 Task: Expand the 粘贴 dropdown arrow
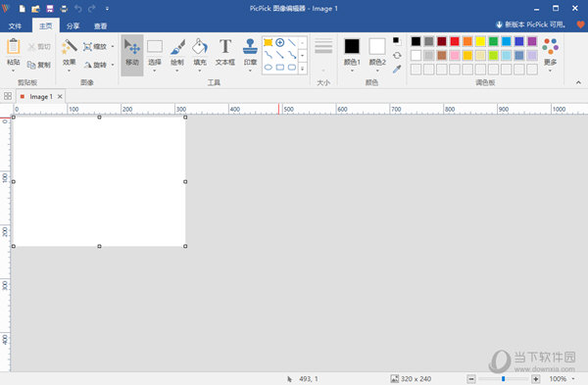coord(14,71)
